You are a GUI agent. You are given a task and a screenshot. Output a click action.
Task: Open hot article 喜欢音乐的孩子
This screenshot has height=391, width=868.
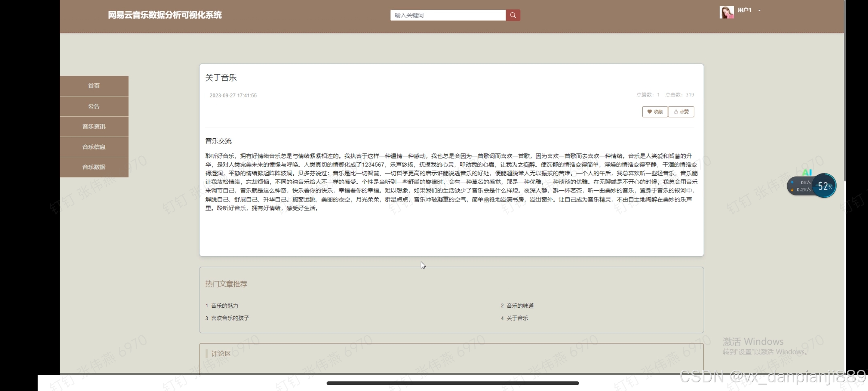pyautogui.click(x=230, y=318)
